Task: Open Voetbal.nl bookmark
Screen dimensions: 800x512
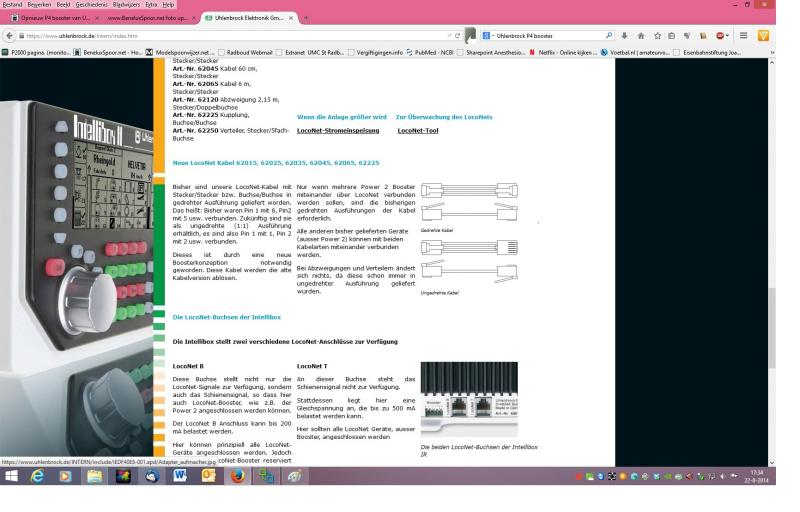Action: coord(635,53)
